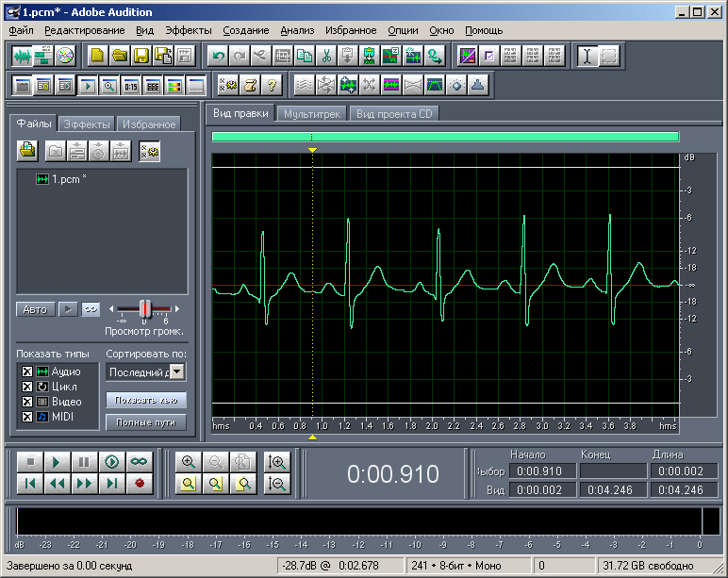Click the yellow playback cursor marker
This screenshot has height=578, width=728.
click(312, 150)
